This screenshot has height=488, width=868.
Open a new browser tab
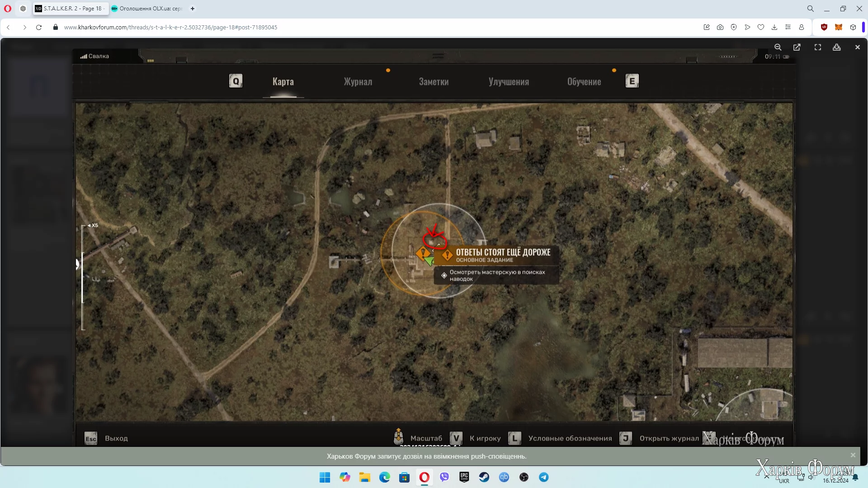coord(193,9)
